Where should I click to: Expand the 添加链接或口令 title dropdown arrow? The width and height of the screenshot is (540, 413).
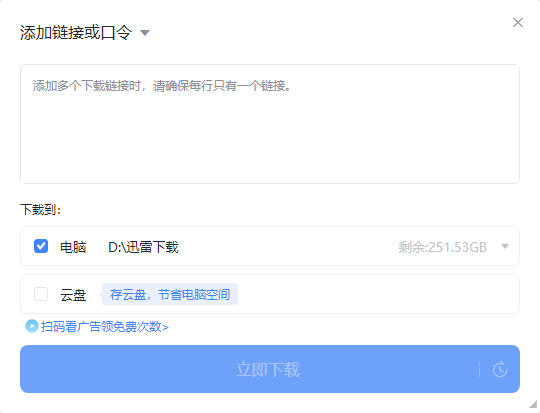(145, 33)
